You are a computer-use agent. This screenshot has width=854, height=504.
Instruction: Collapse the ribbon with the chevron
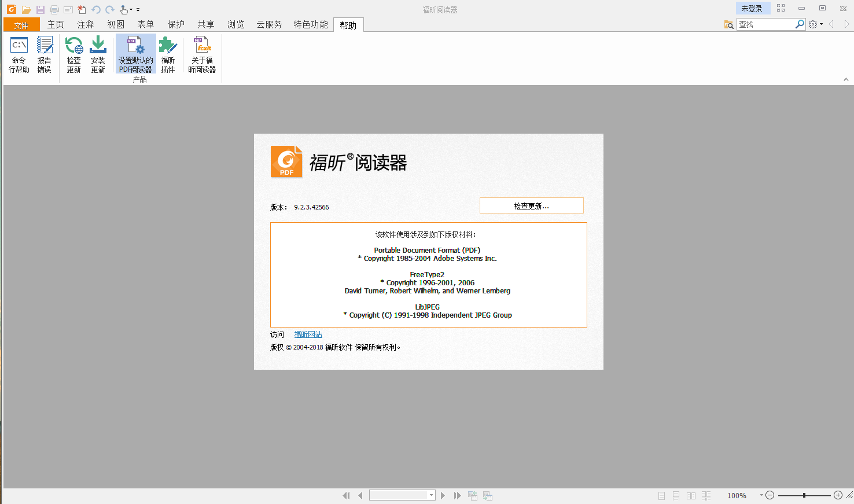click(846, 79)
